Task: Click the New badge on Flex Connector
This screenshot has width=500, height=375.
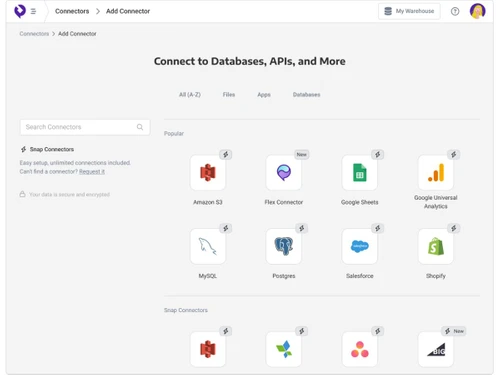Action: tap(301, 154)
